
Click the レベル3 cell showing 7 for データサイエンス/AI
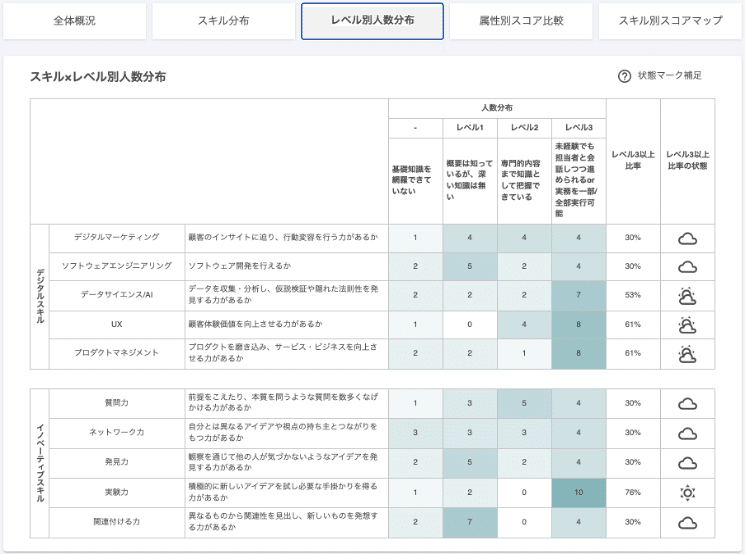[579, 295]
